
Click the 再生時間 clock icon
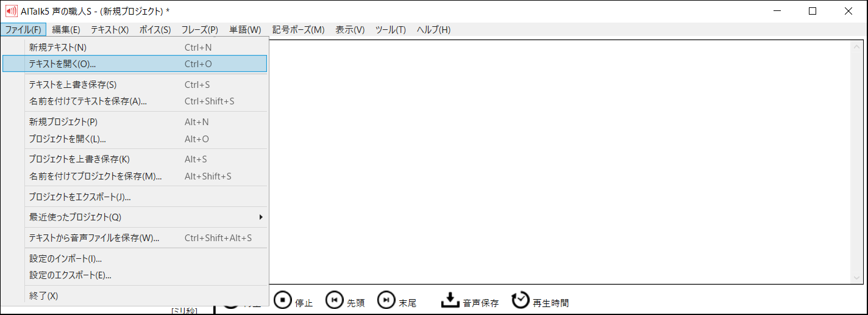tap(520, 300)
